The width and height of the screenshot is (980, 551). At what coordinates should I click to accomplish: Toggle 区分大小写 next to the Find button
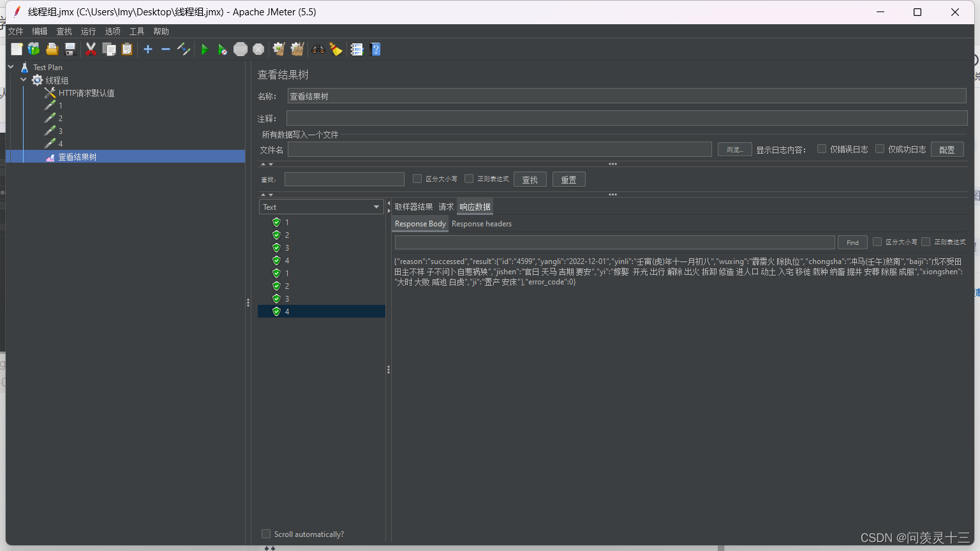click(877, 242)
